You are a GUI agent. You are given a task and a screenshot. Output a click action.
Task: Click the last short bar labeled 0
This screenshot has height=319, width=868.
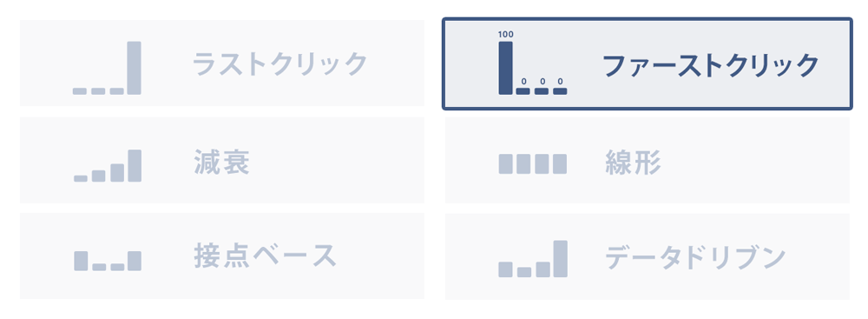point(560,91)
